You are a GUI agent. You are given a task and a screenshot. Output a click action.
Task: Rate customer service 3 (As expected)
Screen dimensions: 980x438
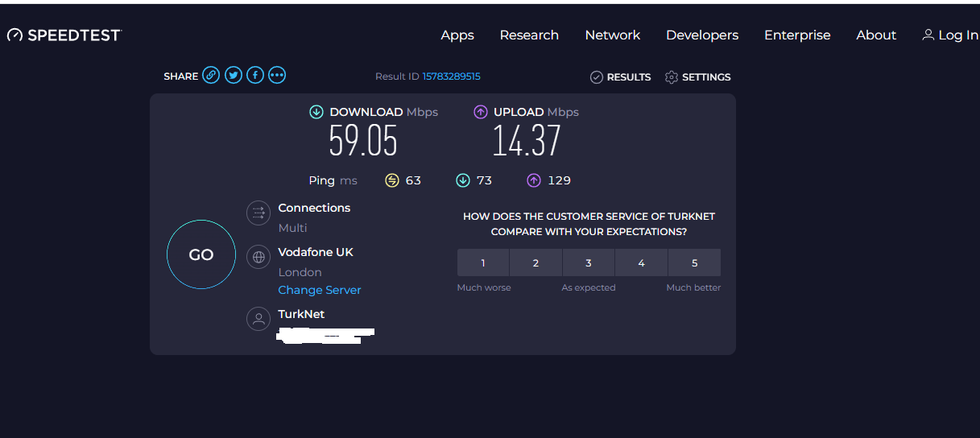click(x=589, y=262)
